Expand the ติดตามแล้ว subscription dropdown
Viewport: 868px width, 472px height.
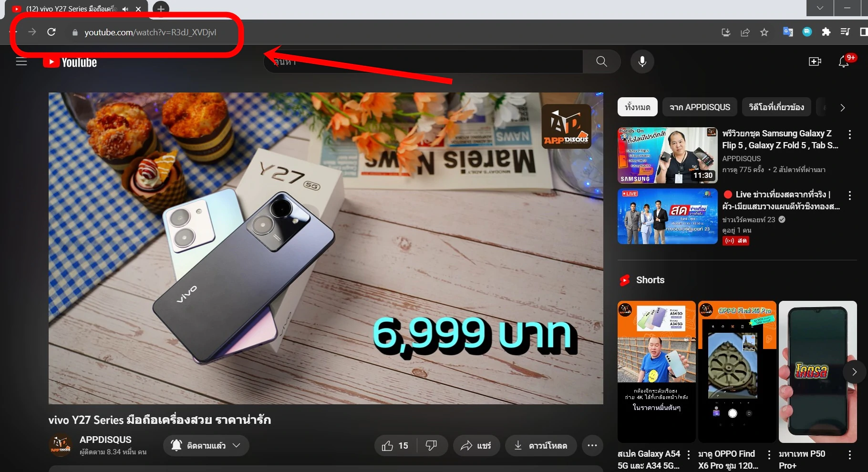(206, 445)
